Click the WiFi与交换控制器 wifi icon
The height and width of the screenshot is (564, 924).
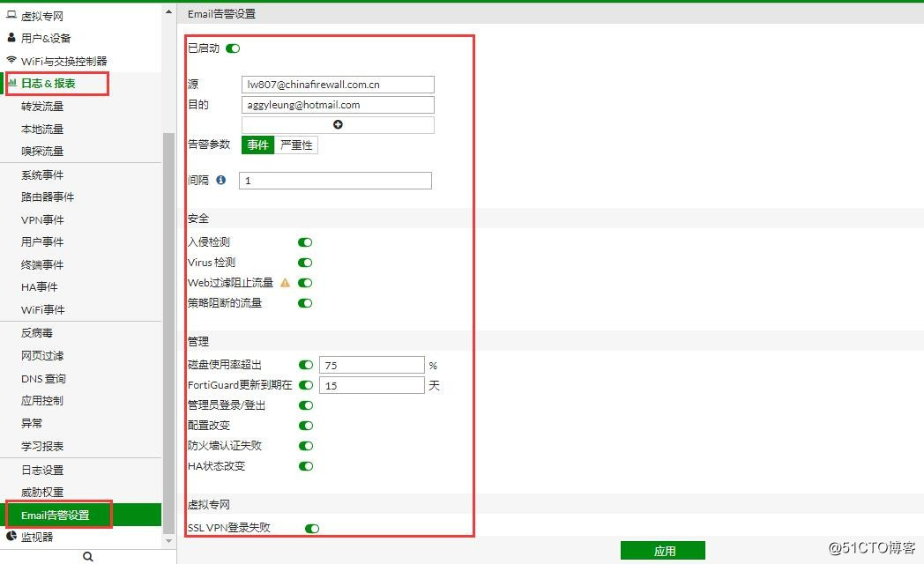click(11, 60)
